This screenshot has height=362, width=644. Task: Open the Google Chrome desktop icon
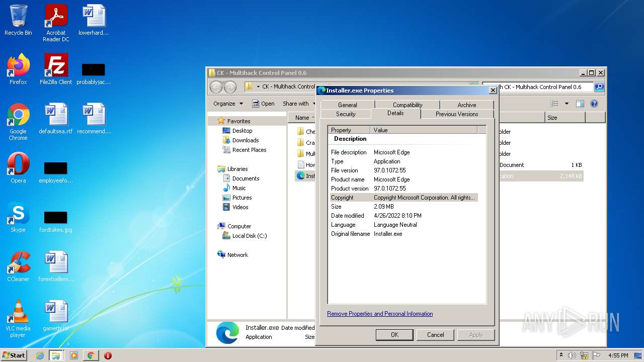(18, 122)
